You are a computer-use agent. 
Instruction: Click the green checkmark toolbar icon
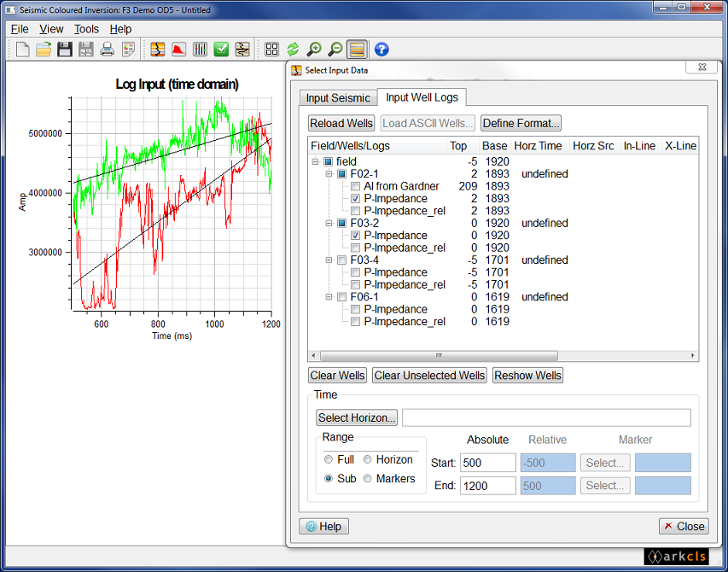221,50
